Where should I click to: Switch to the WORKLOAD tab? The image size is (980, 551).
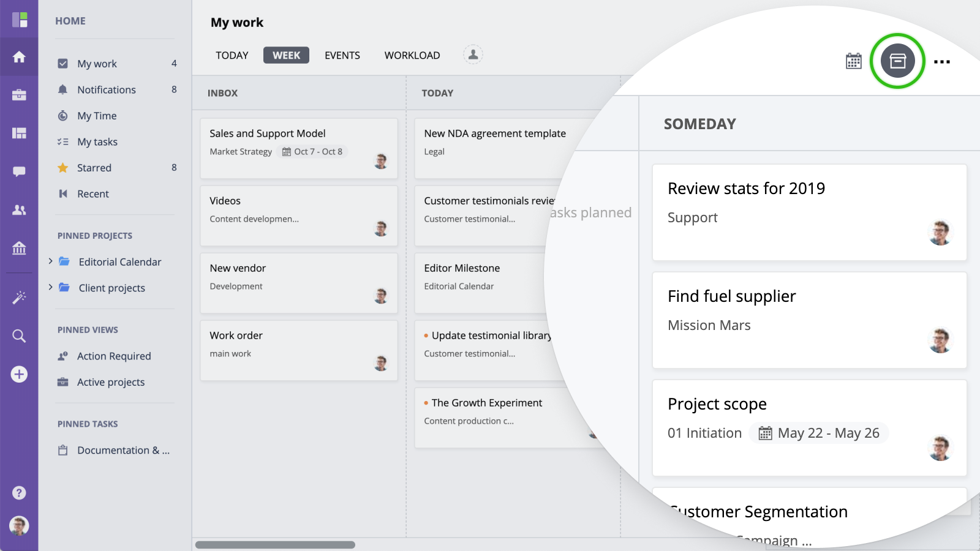pyautogui.click(x=412, y=55)
